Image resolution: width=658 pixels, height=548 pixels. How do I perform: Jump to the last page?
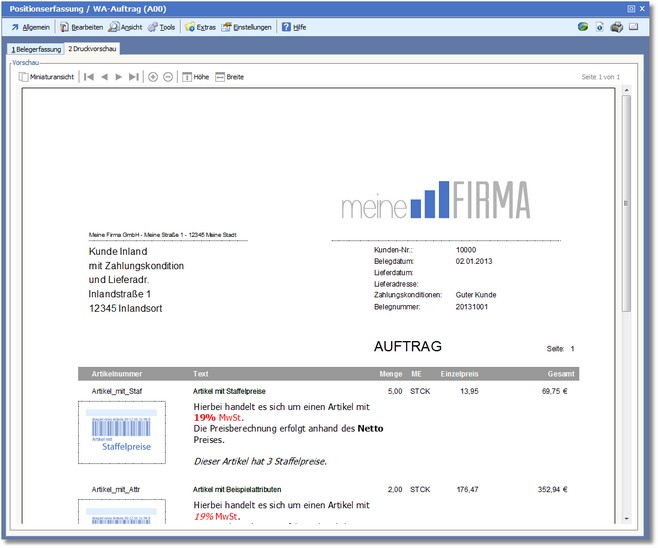134,77
